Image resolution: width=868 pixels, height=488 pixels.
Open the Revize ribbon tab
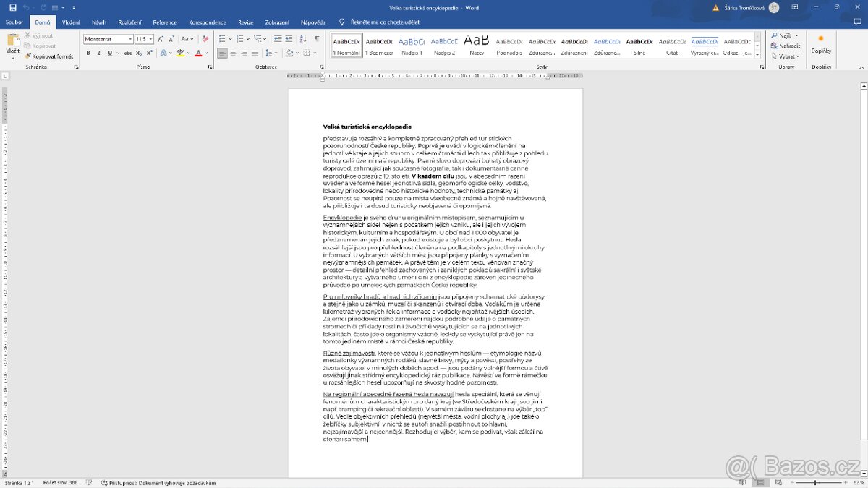(246, 22)
